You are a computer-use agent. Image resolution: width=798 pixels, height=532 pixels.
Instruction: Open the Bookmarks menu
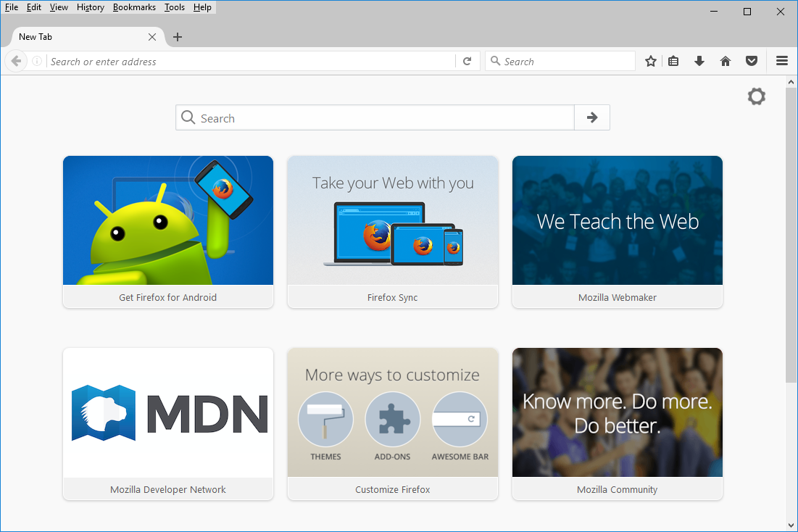click(134, 7)
